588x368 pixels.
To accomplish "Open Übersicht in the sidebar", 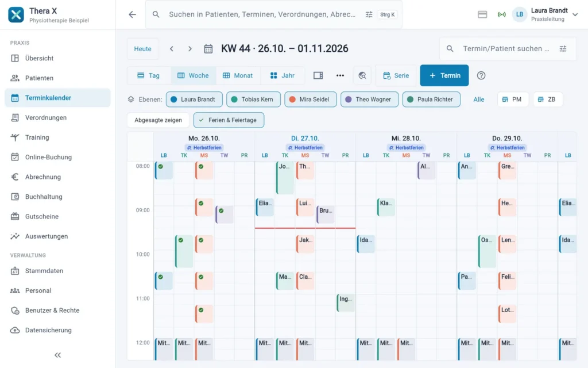I will click(58, 58).
